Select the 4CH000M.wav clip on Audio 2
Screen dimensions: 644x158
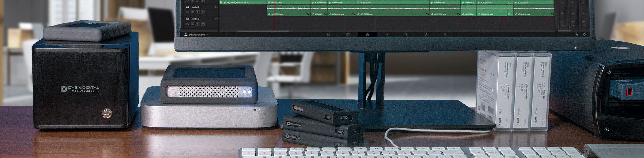tap(288, 11)
